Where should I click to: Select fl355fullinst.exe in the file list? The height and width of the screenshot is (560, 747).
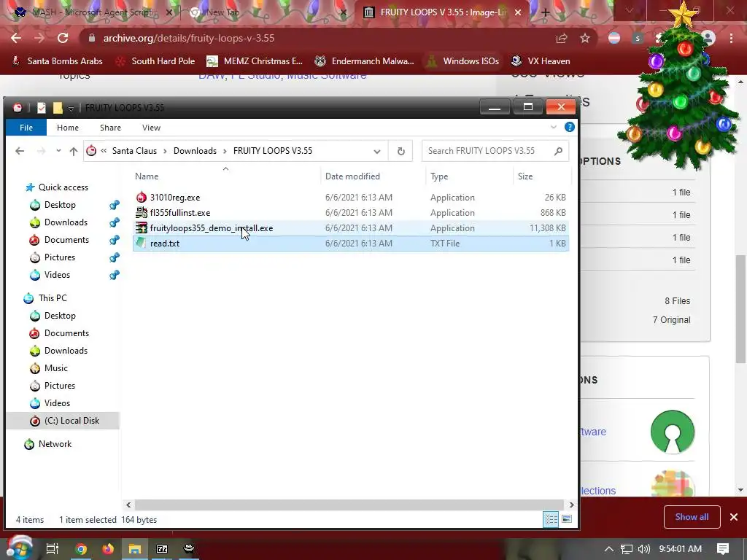179,212
